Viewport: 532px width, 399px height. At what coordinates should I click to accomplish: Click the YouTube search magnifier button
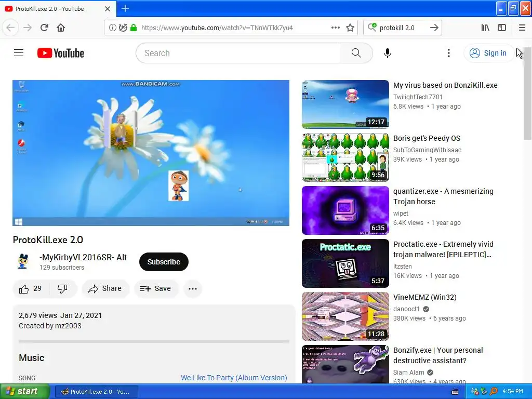(x=356, y=53)
